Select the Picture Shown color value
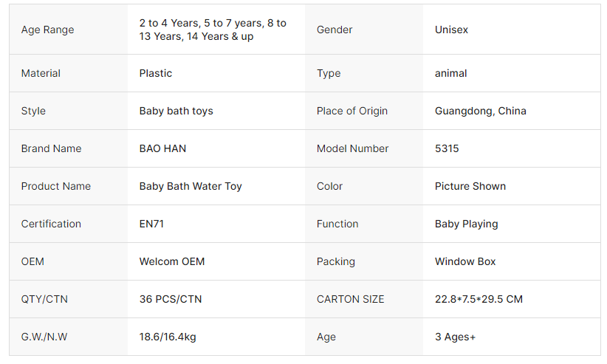Viewport: 607px width, 364px height. (x=470, y=186)
